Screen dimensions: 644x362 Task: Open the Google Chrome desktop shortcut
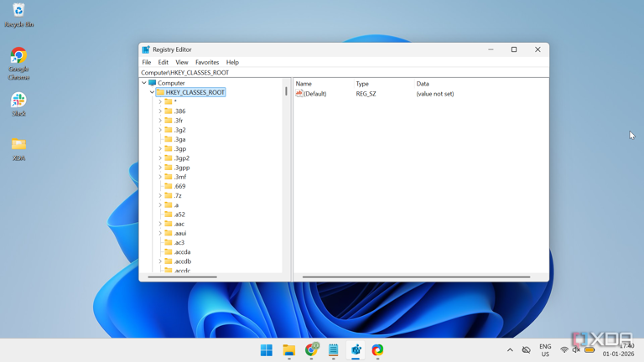[x=18, y=64]
